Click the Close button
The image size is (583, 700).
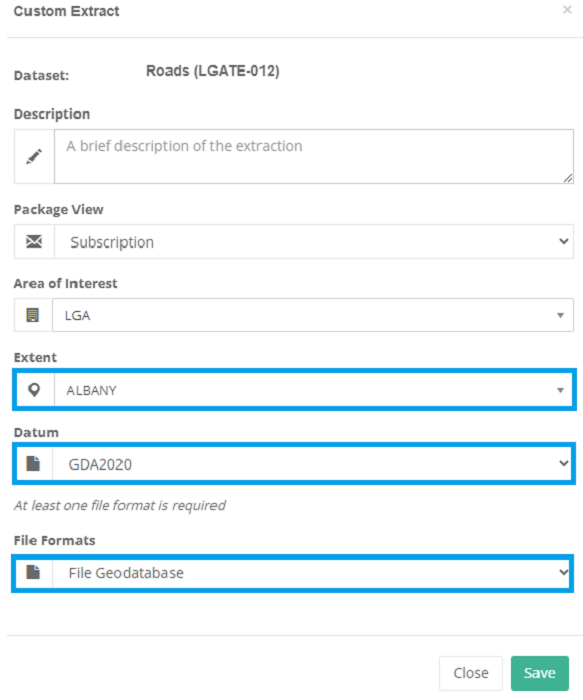tap(471, 673)
